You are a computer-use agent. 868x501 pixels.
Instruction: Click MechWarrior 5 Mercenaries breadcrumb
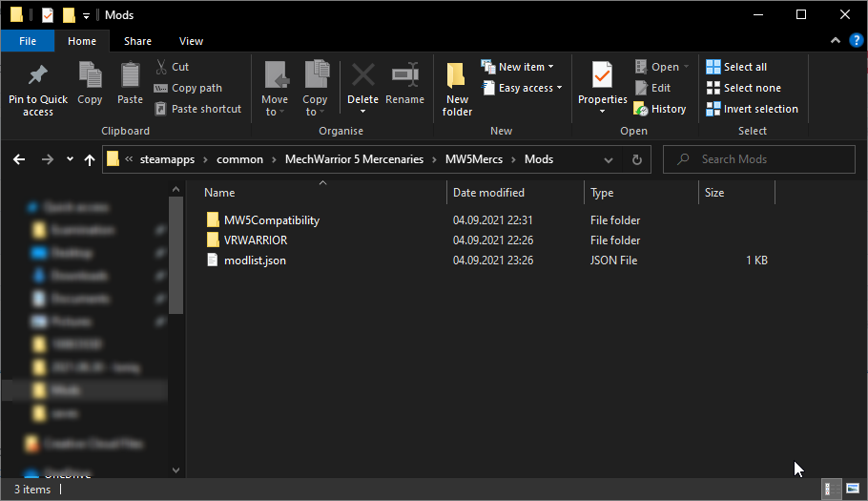pyautogui.click(x=354, y=159)
